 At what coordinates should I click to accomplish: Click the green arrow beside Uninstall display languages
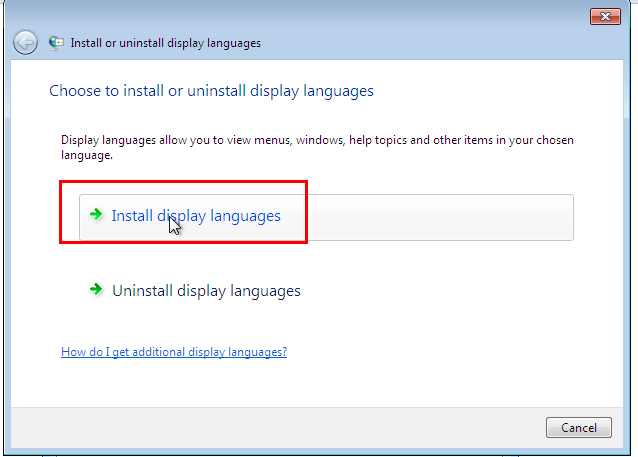point(96,289)
